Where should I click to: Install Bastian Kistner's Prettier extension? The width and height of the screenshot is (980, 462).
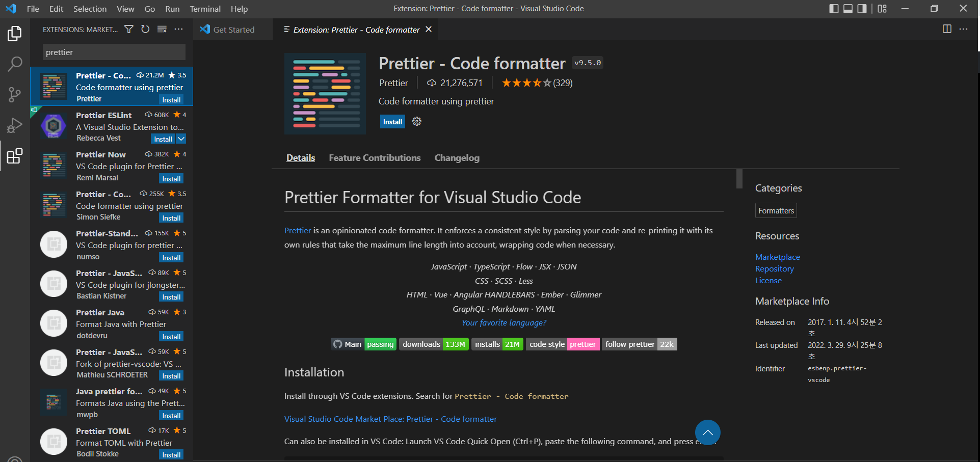pos(171,297)
